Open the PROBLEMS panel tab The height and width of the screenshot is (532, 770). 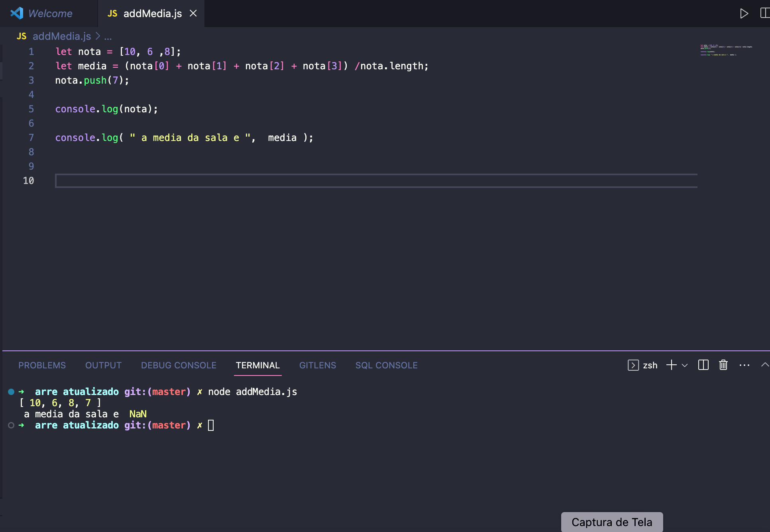tap(42, 365)
